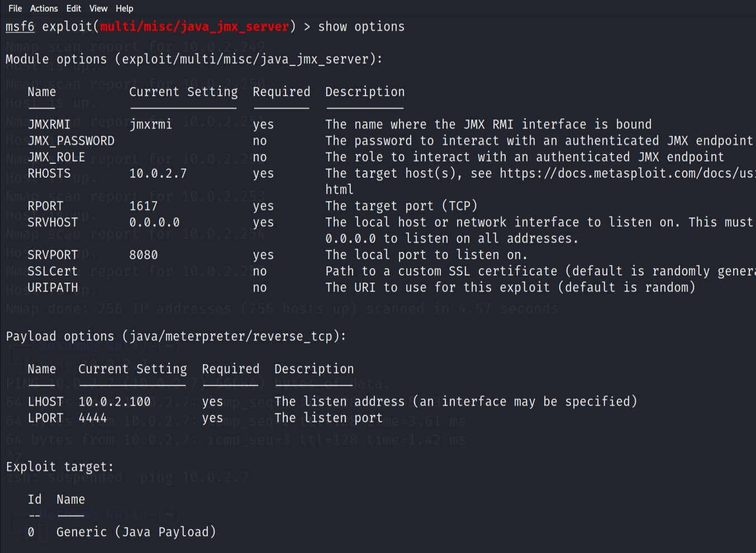Image resolution: width=756 pixels, height=553 pixels.
Task: Click the 'yes' Required value for RHOSTS
Action: (264, 174)
